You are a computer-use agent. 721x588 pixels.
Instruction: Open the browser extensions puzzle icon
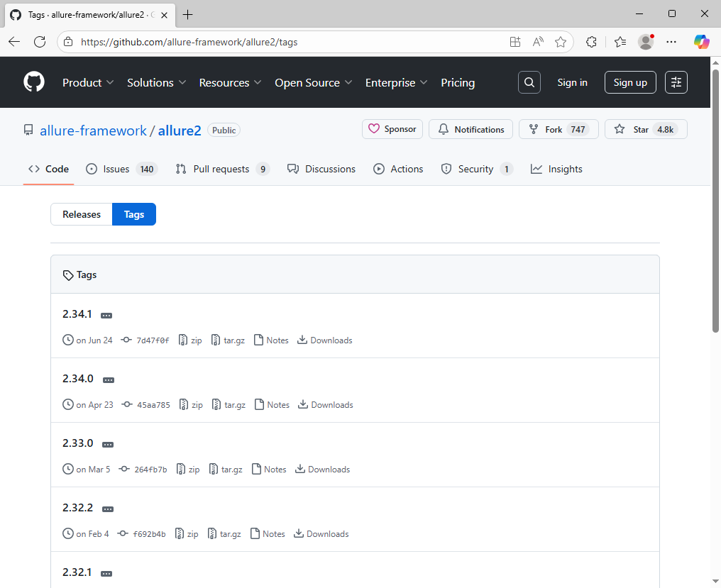click(591, 42)
